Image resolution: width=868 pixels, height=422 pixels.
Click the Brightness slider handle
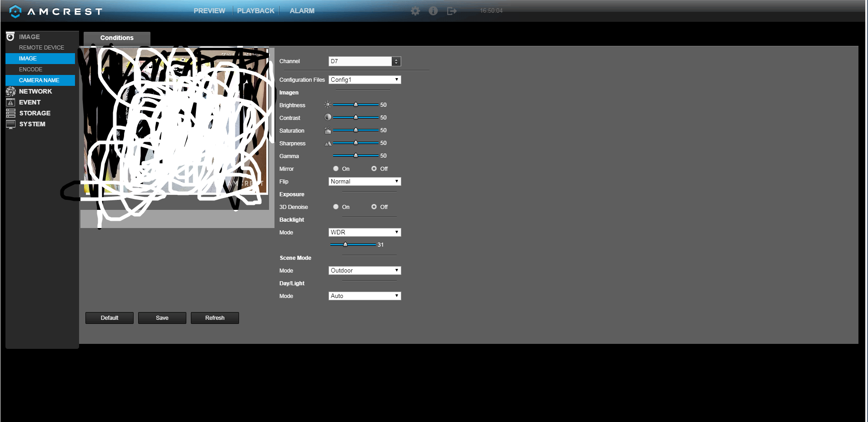356,104
